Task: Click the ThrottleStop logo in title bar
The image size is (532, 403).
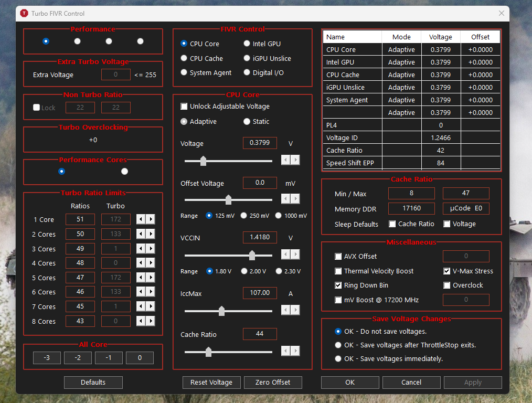Action: (24, 13)
